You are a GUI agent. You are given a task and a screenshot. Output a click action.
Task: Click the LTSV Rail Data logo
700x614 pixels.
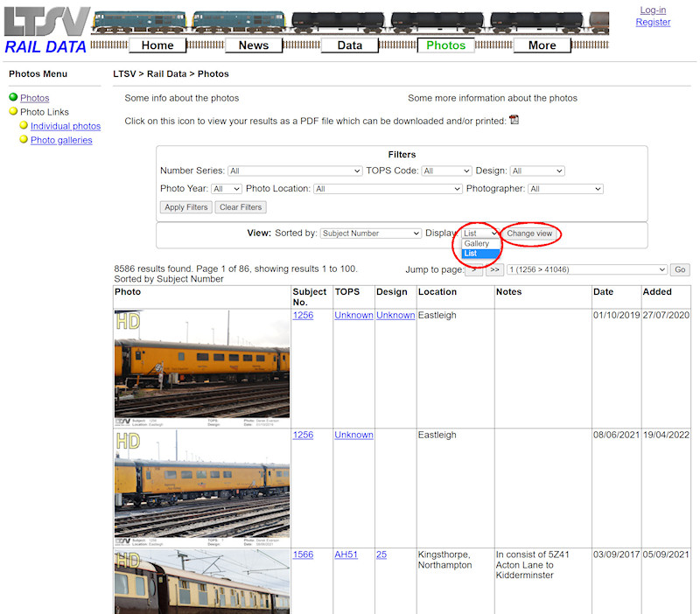(44, 26)
